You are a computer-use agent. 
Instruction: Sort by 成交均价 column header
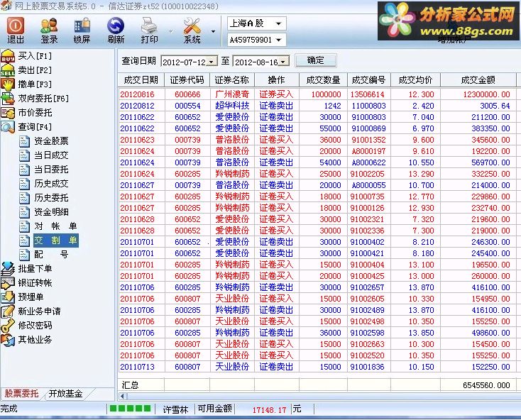click(416, 80)
